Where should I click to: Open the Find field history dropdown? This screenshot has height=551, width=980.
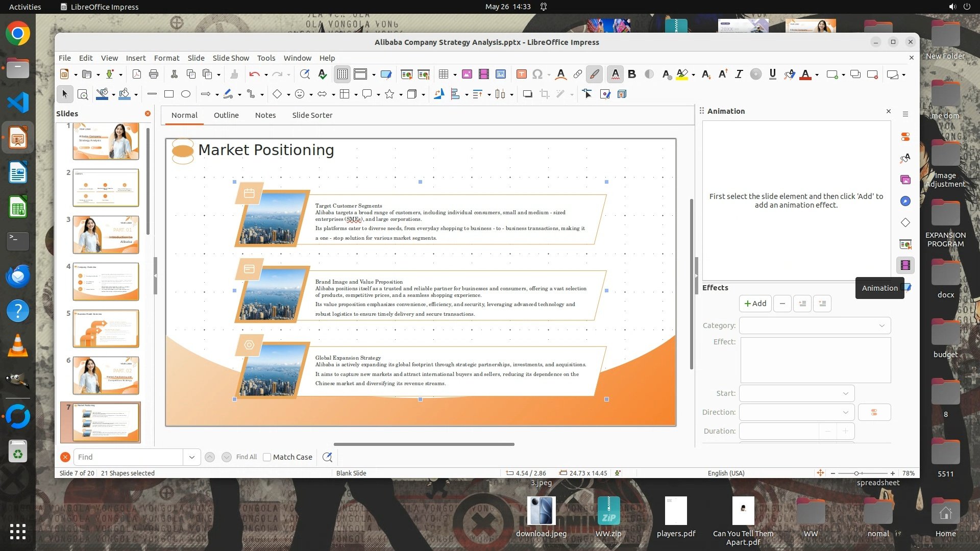(x=192, y=457)
